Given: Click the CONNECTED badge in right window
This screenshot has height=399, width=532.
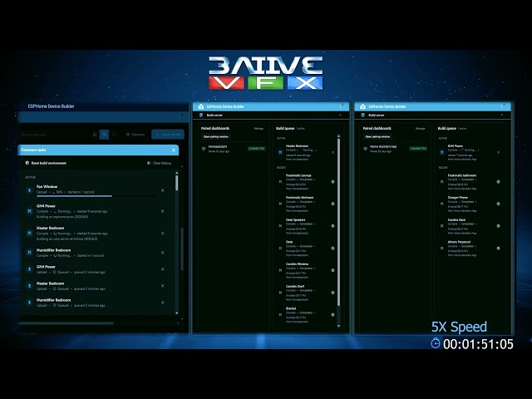Looking at the screenshot, I should coord(418,149).
